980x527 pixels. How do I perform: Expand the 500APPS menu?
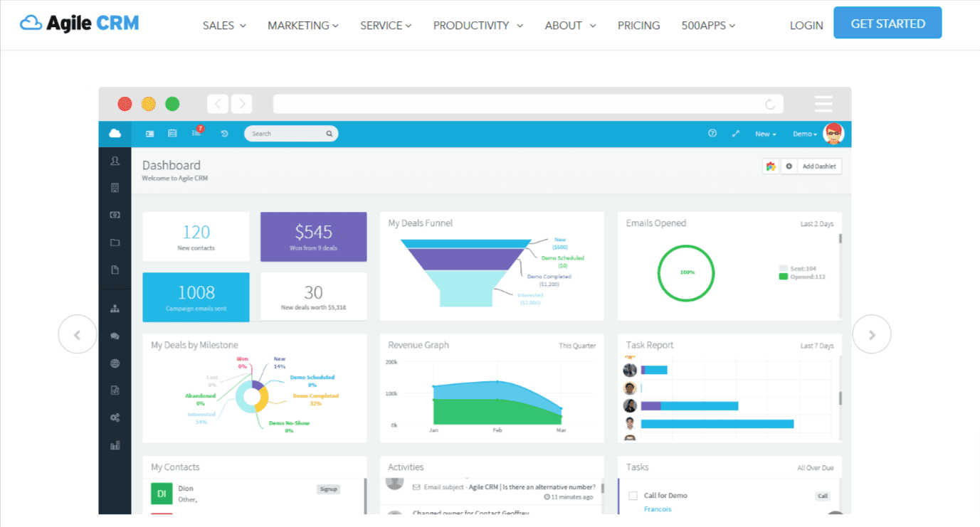(708, 25)
